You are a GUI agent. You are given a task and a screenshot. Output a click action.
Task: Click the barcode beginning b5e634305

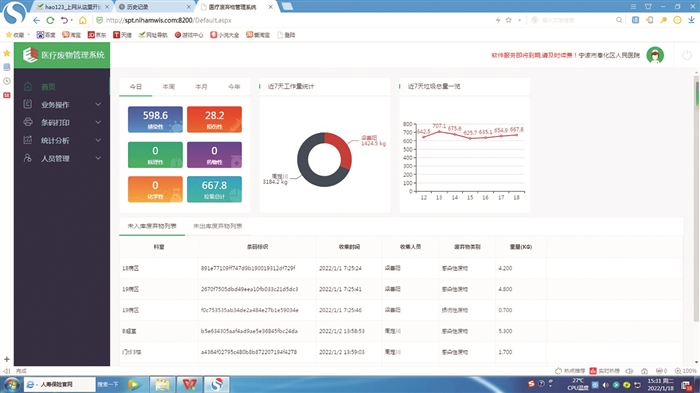(249, 331)
